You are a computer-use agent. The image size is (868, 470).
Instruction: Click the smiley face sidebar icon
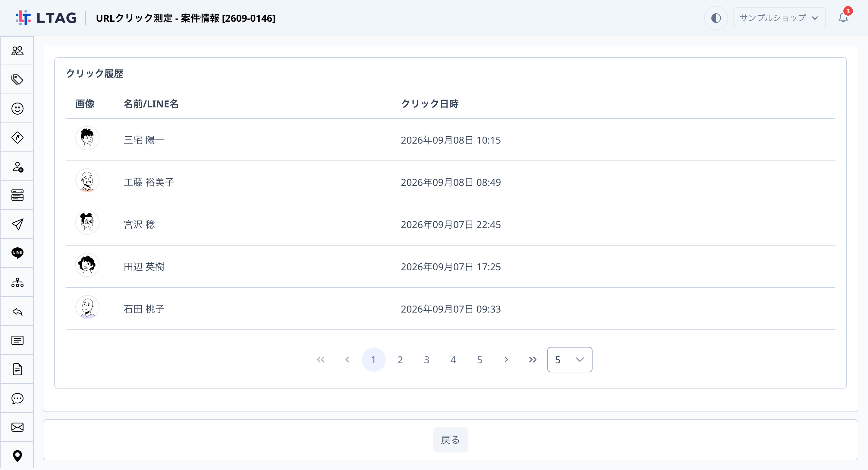17,109
